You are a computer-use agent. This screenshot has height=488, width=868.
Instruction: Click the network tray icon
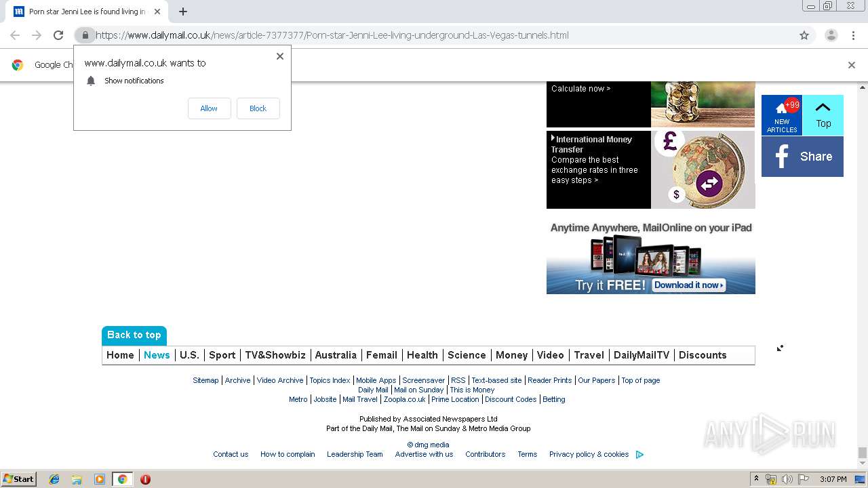[x=771, y=479]
